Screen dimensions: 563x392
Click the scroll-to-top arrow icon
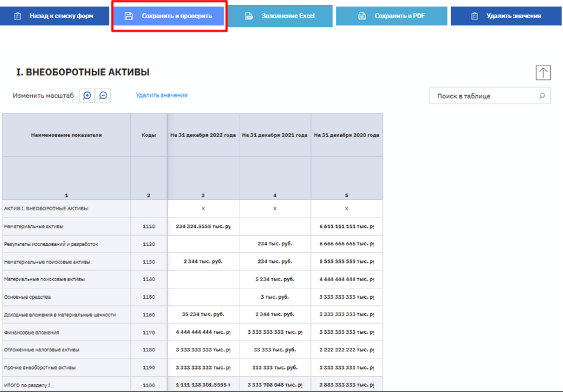click(543, 73)
